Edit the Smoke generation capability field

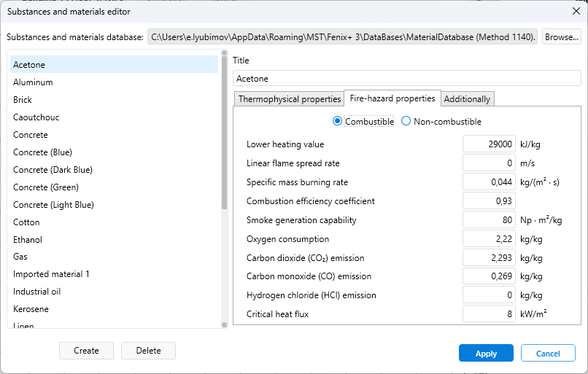click(x=489, y=220)
